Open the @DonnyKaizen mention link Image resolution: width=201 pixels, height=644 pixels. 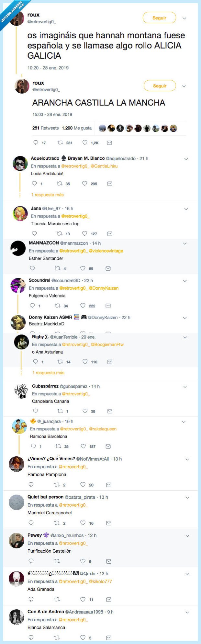104,288
